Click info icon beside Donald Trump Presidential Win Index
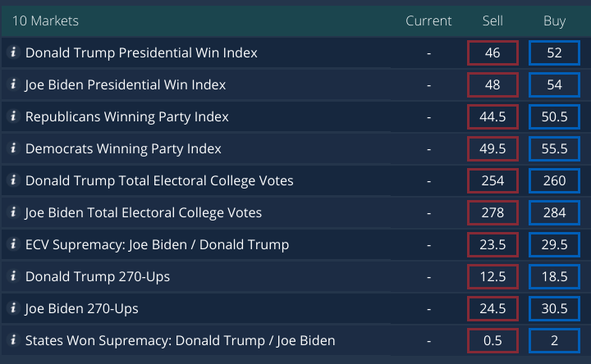591x364 pixels. tap(13, 52)
